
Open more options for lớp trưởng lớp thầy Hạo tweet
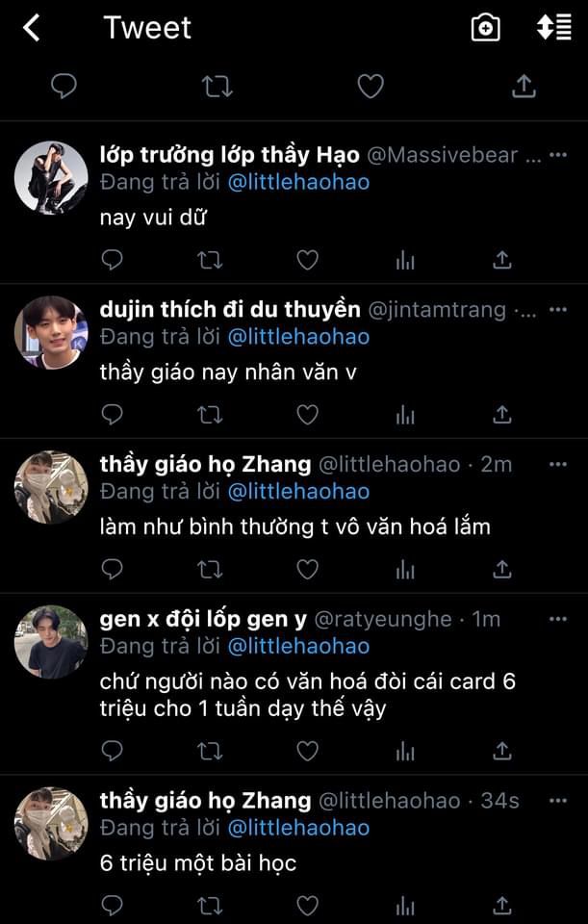557,155
